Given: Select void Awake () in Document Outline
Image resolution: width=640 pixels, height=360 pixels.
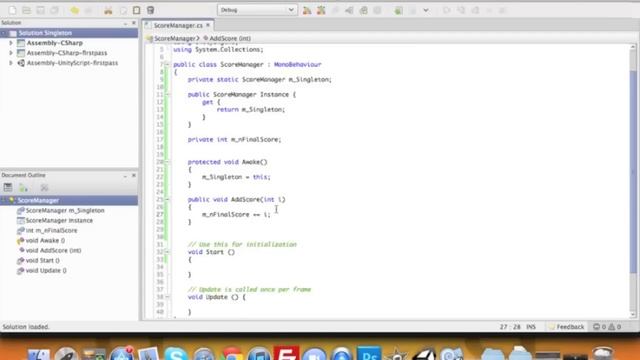Looking at the screenshot, I should (45, 240).
